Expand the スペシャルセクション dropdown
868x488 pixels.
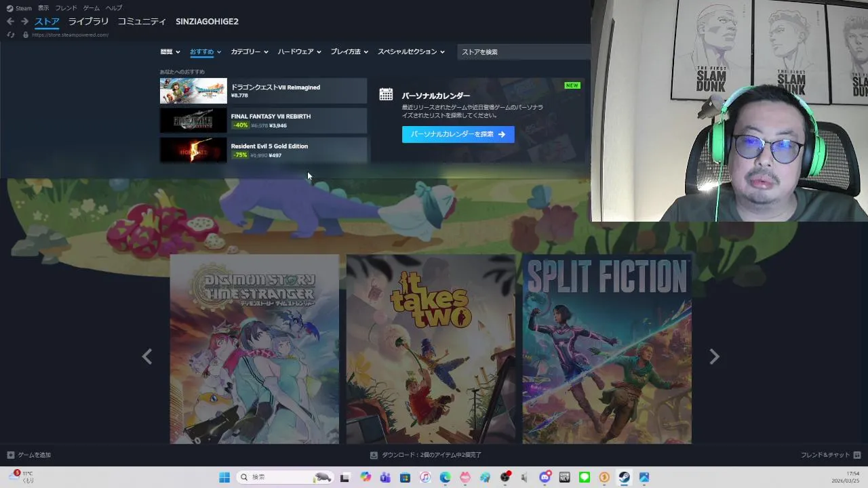click(411, 52)
